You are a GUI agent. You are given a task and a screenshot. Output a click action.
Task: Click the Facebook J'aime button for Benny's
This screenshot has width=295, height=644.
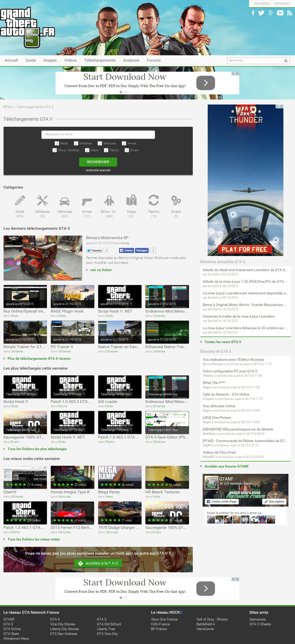pyautogui.click(x=126, y=250)
